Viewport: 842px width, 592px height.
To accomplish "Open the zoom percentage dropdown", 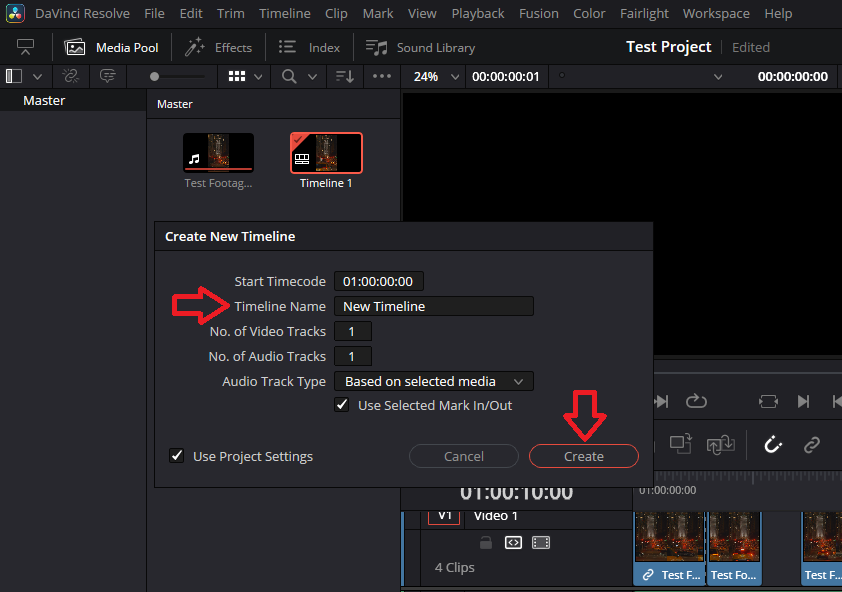I will click(x=434, y=76).
